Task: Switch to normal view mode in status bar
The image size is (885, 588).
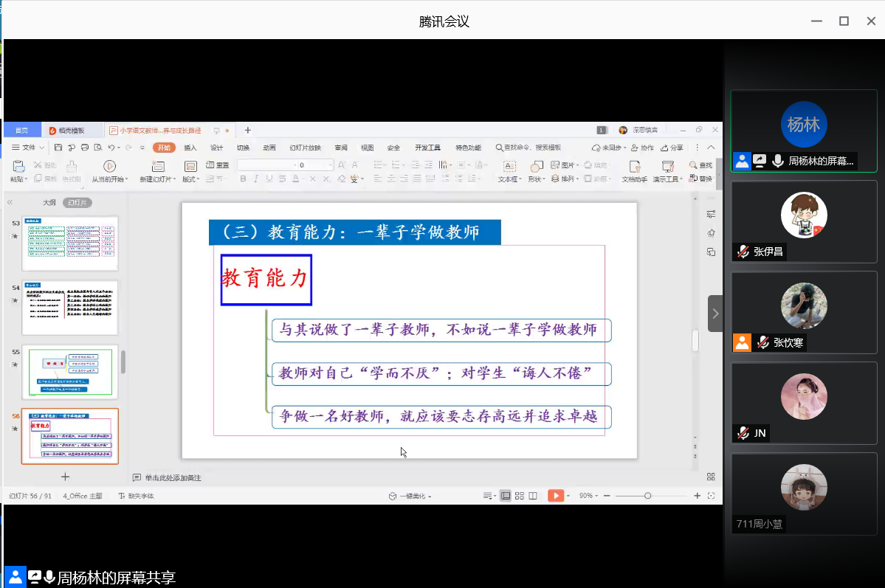Action: pyautogui.click(x=506, y=496)
